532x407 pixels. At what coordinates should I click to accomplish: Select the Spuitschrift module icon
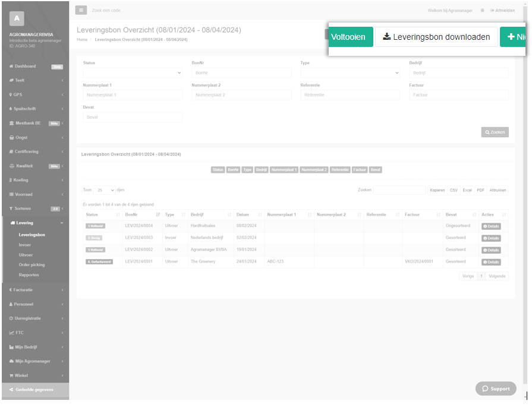click(12, 109)
